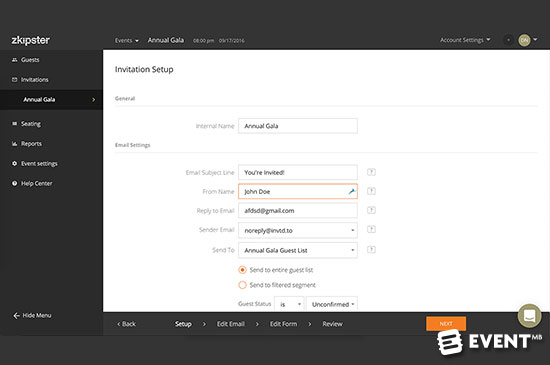Screen dimensions: 550x365
Task: Click the Reports chart icon
Action: 14,144
